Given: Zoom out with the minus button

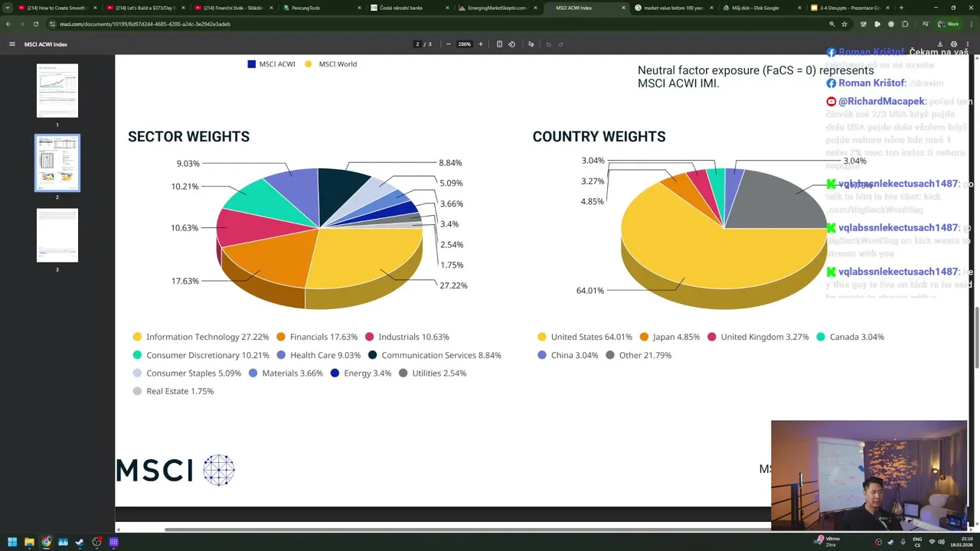Looking at the screenshot, I should (x=448, y=44).
